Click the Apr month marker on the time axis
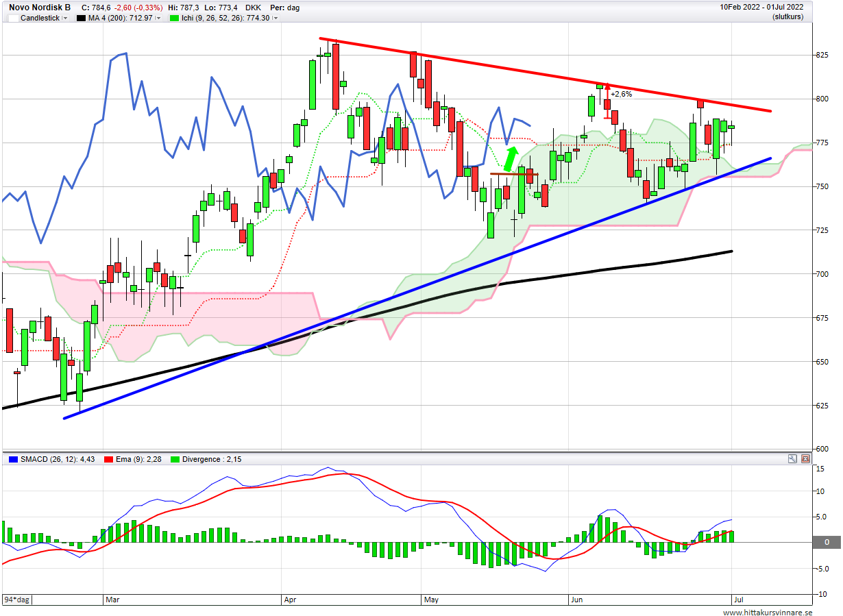843x616 pixels. [x=291, y=600]
